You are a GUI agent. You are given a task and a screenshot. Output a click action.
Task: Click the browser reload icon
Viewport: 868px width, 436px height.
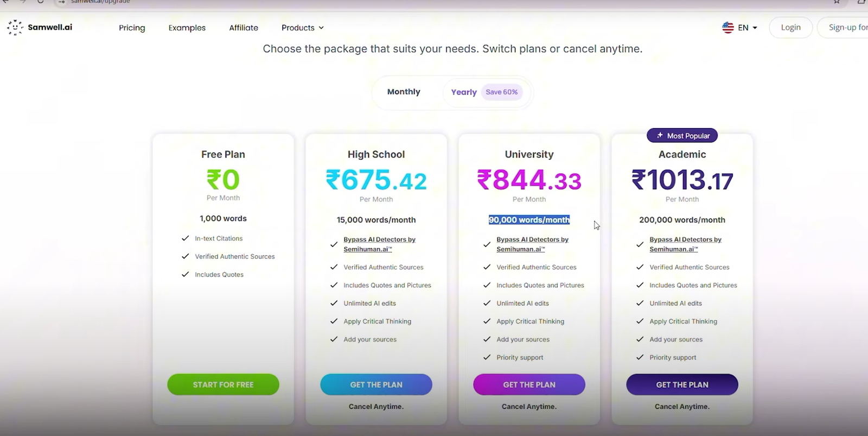(40, 2)
